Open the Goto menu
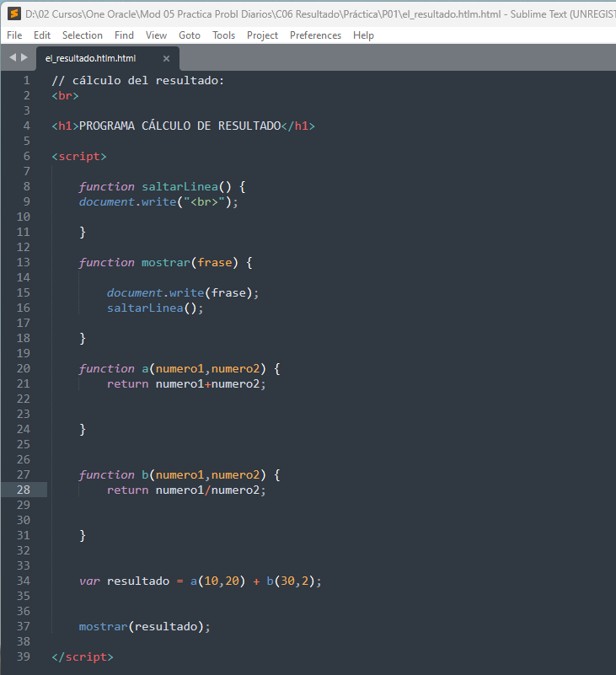 tap(190, 35)
